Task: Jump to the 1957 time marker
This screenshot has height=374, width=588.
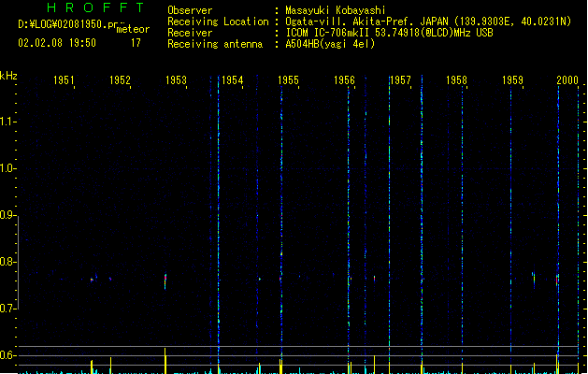Action: point(400,79)
